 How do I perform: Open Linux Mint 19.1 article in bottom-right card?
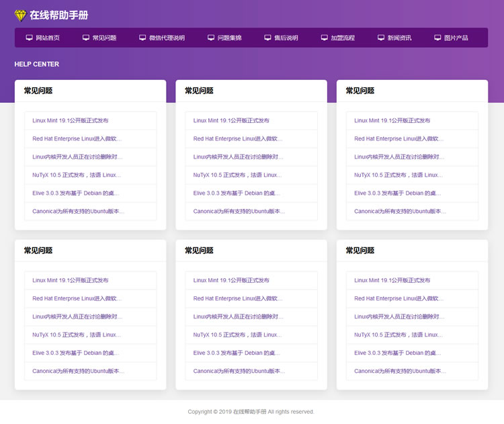pos(392,280)
